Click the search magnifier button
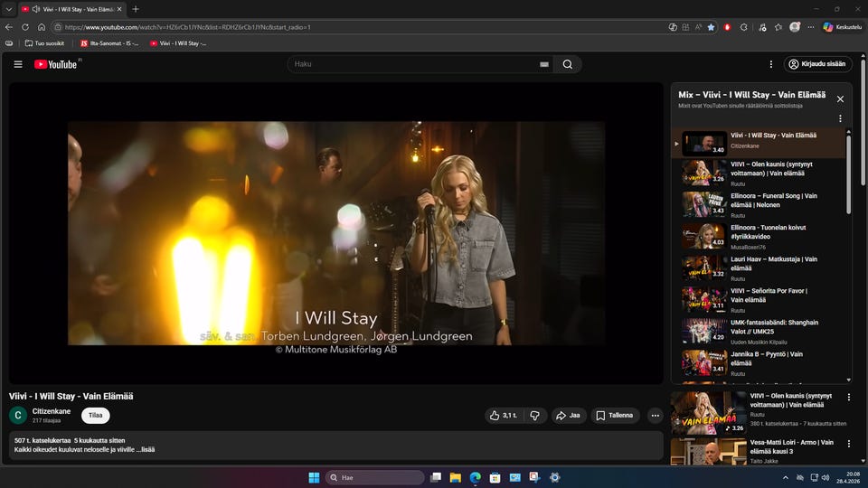Screen dimensions: 868x488 pos(567,64)
